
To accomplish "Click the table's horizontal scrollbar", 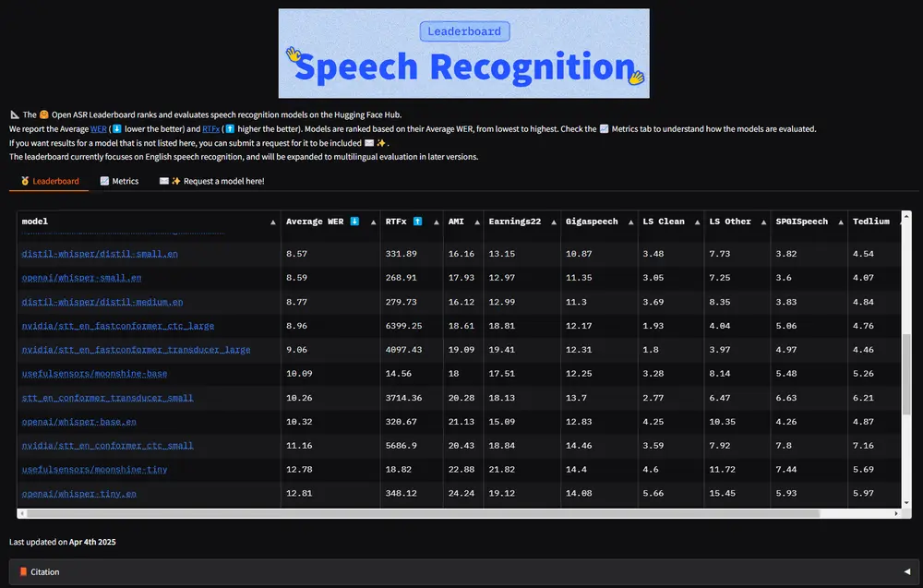I will (x=415, y=513).
